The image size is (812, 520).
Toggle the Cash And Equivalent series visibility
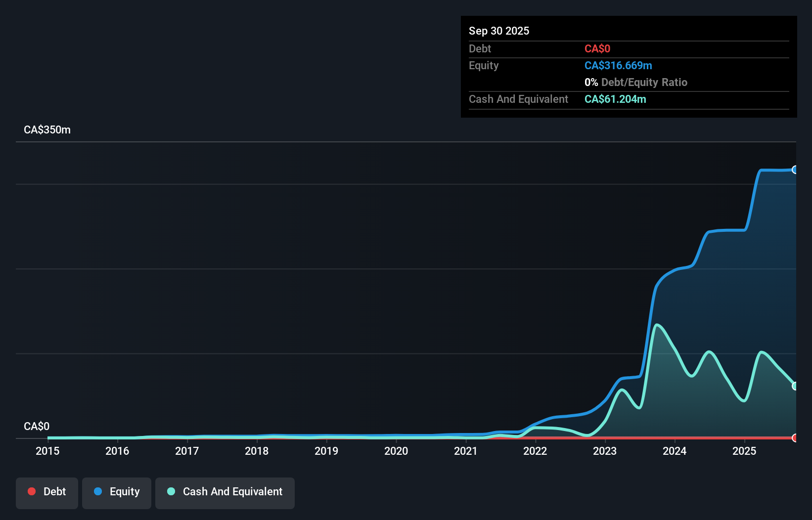(x=225, y=492)
